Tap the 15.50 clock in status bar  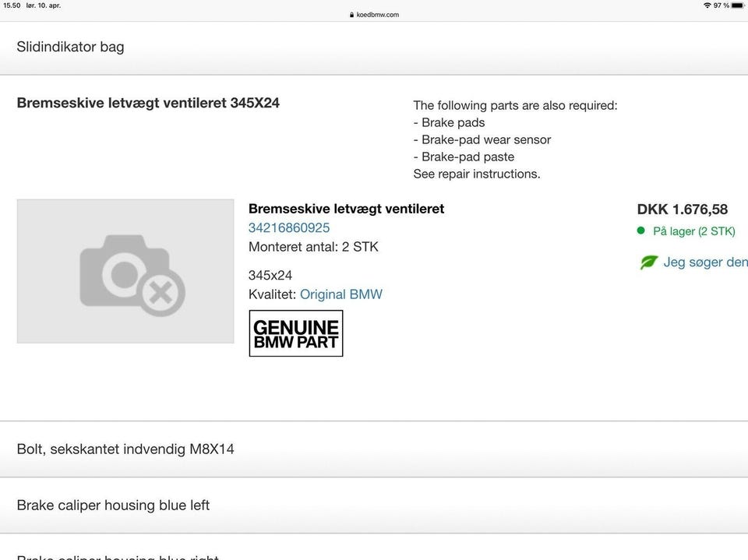coord(11,5)
